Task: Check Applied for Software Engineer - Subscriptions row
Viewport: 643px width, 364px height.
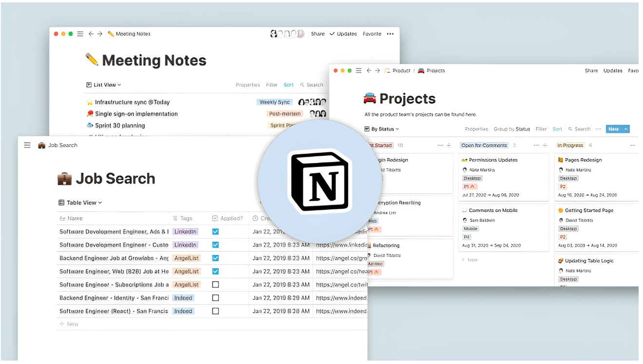Action: click(215, 284)
